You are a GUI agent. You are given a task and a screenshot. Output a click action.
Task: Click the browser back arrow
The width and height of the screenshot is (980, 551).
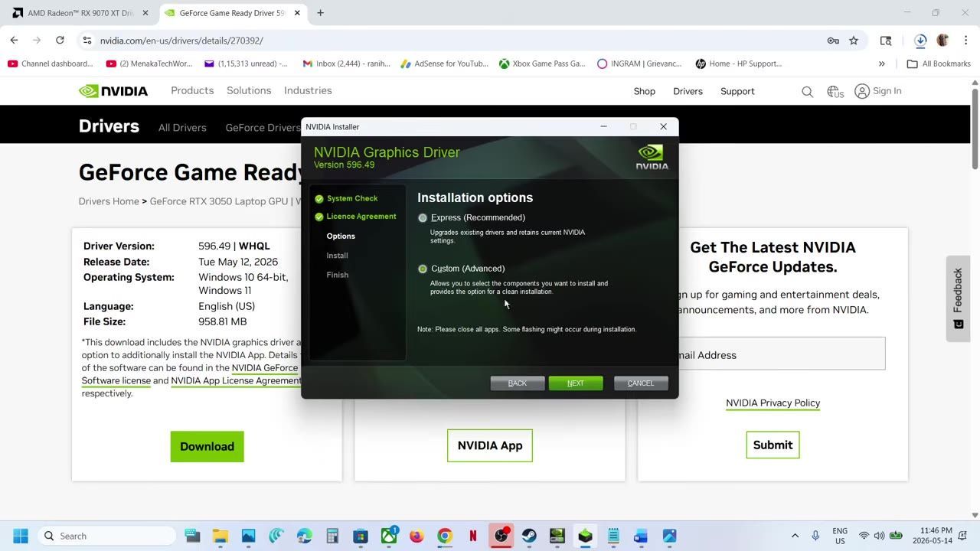click(x=14, y=41)
